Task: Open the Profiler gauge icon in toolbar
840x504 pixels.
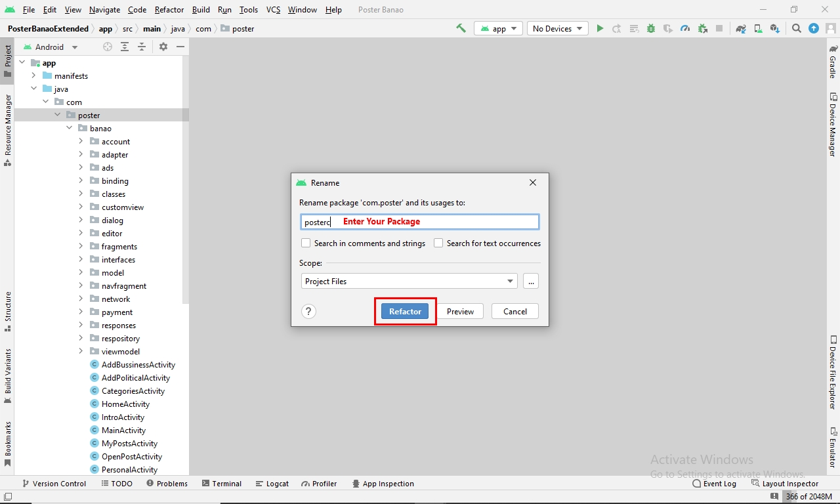Action: (685, 28)
